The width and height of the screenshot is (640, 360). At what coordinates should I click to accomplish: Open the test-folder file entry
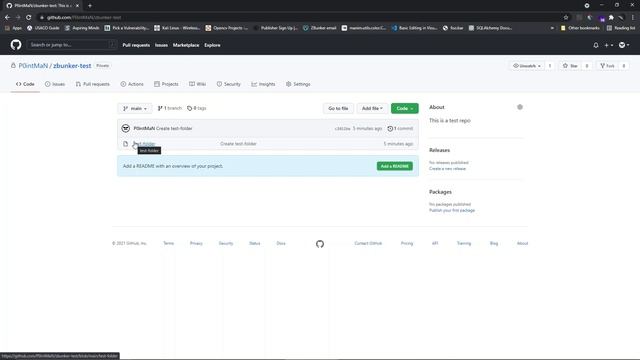pyautogui.click(x=144, y=144)
